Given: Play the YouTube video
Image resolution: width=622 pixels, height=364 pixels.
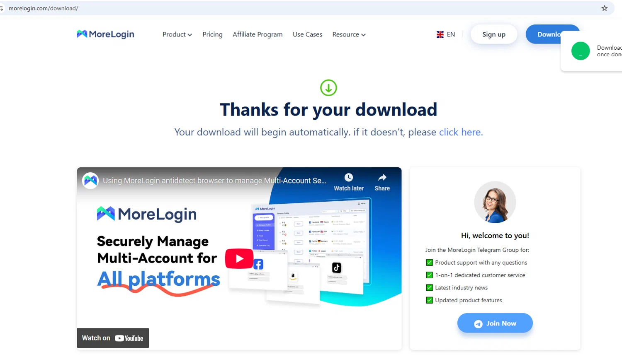Looking at the screenshot, I should [239, 258].
